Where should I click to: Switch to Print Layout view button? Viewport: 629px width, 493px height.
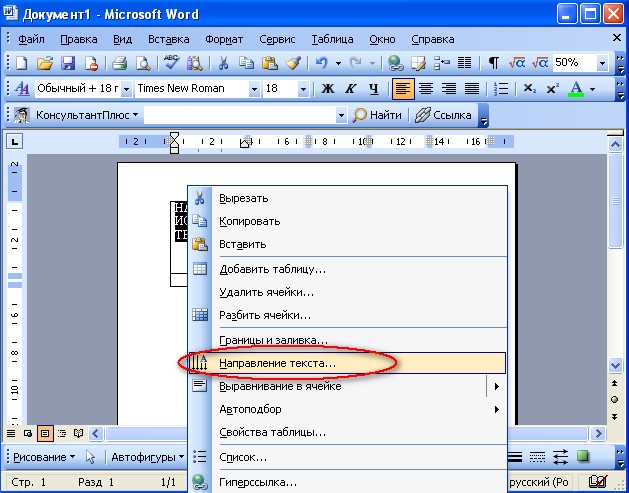[x=45, y=433]
